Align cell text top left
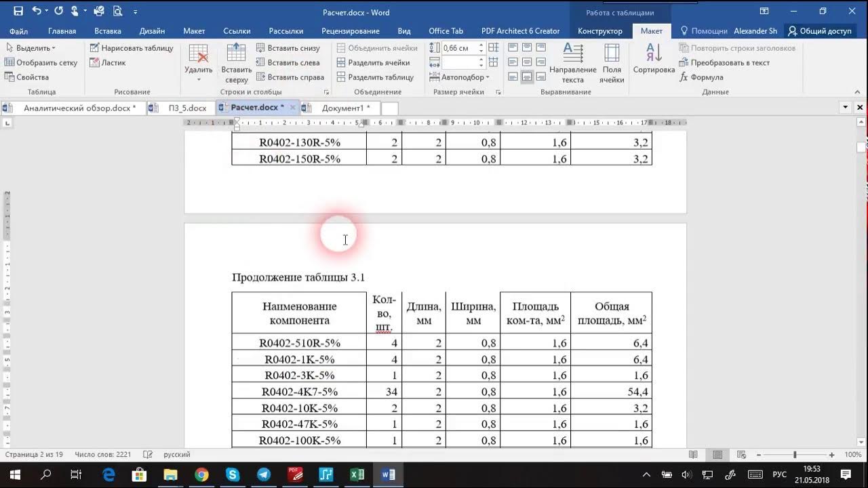Viewport: 868px width, 488px height. (513, 47)
